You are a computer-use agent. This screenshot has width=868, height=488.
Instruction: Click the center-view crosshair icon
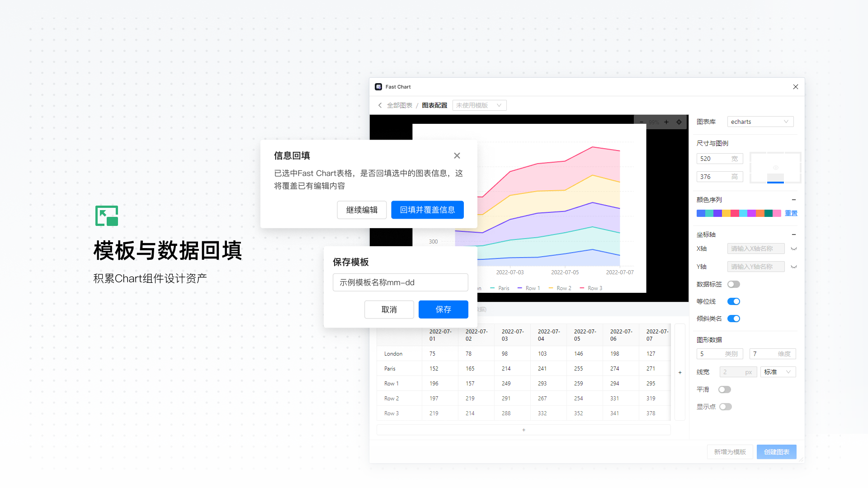click(679, 122)
